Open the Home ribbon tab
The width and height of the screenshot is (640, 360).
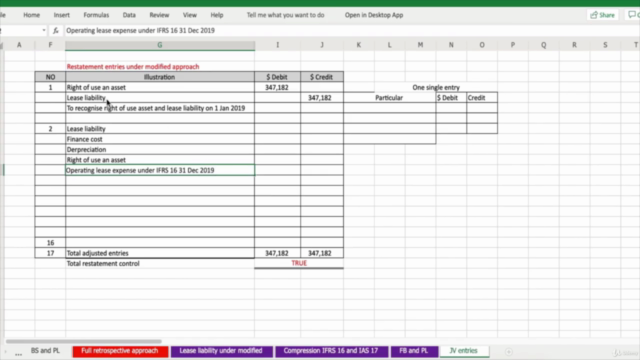click(31, 15)
